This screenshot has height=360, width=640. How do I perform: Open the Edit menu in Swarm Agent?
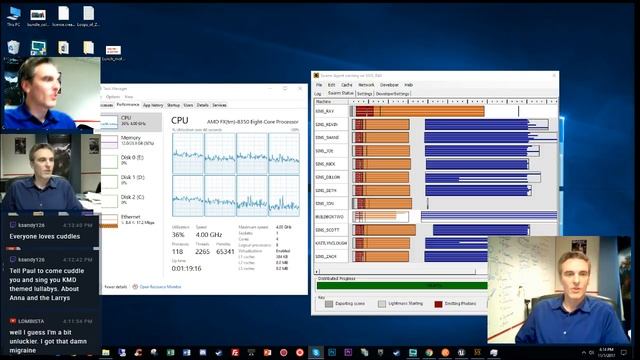tap(331, 85)
